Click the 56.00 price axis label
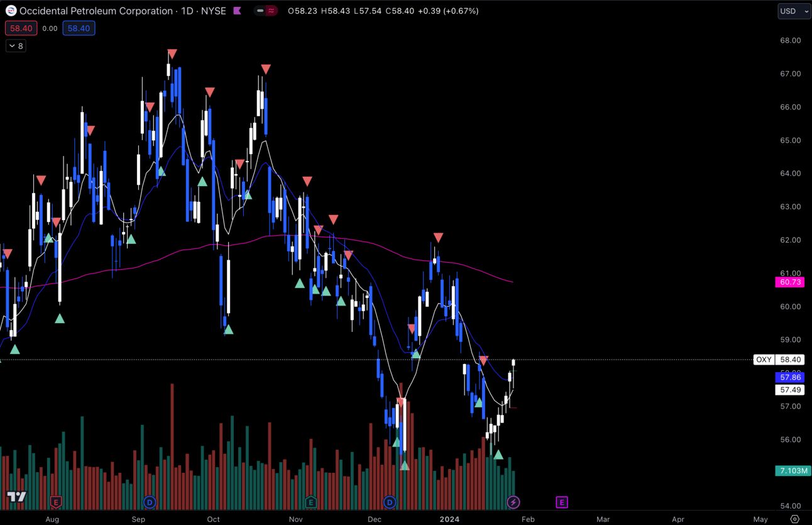The height and width of the screenshot is (525, 812). click(790, 439)
